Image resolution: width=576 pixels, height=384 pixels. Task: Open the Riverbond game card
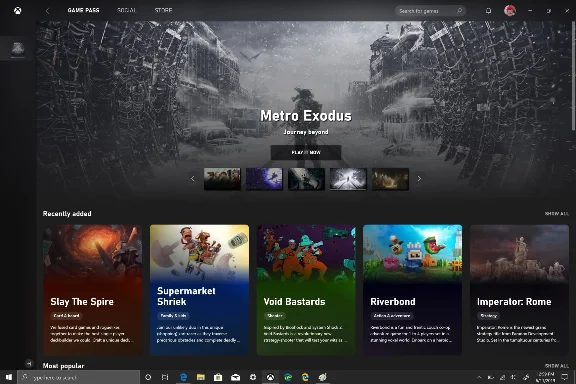(413, 290)
